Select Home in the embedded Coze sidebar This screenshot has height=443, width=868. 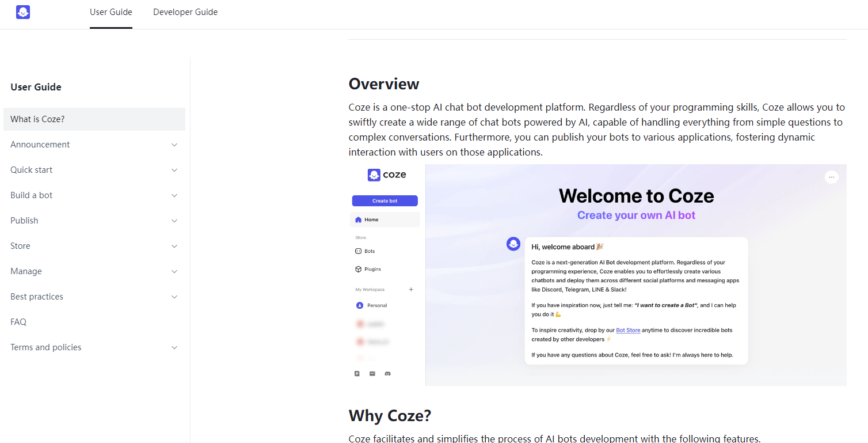(x=385, y=219)
